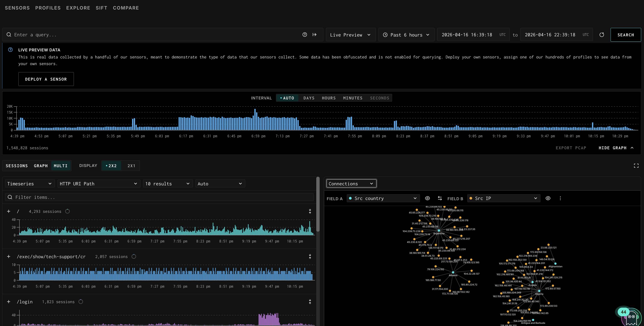Collapse the /login timeseries chart
The height and width of the screenshot is (326, 644).
(x=310, y=302)
